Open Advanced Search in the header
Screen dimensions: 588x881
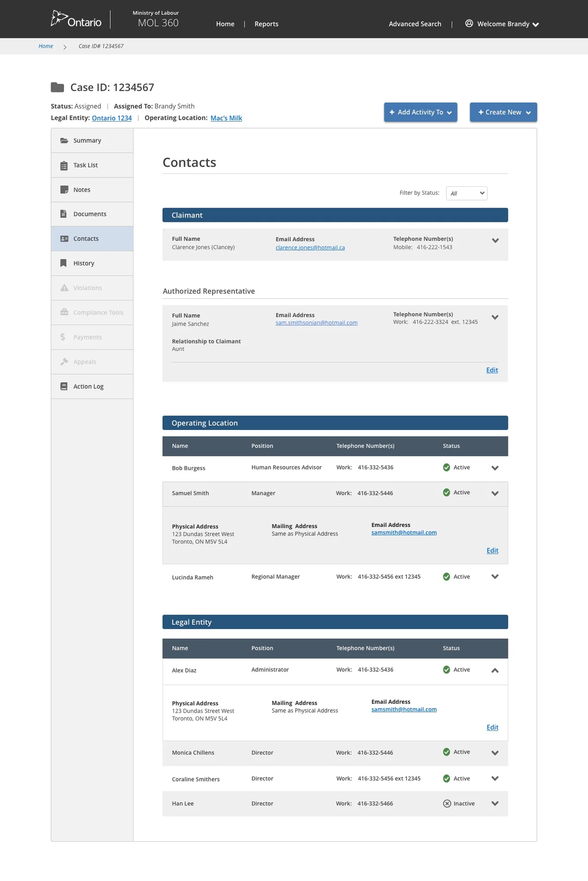click(x=415, y=24)
